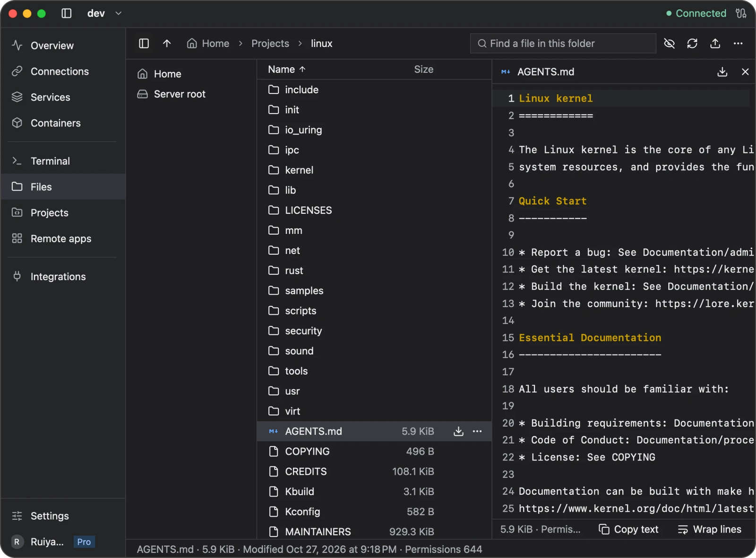
Task: Click the Pro plan badge
Action: (84, 542)
